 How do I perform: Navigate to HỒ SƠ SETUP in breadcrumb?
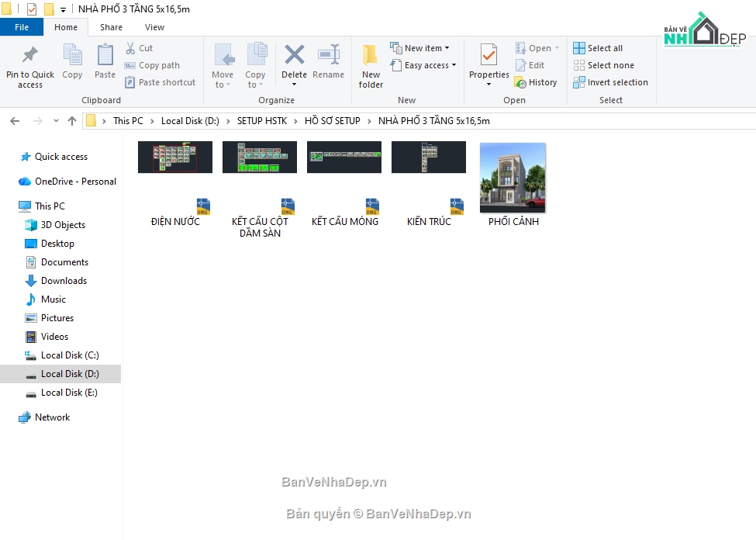coord(332,121)
